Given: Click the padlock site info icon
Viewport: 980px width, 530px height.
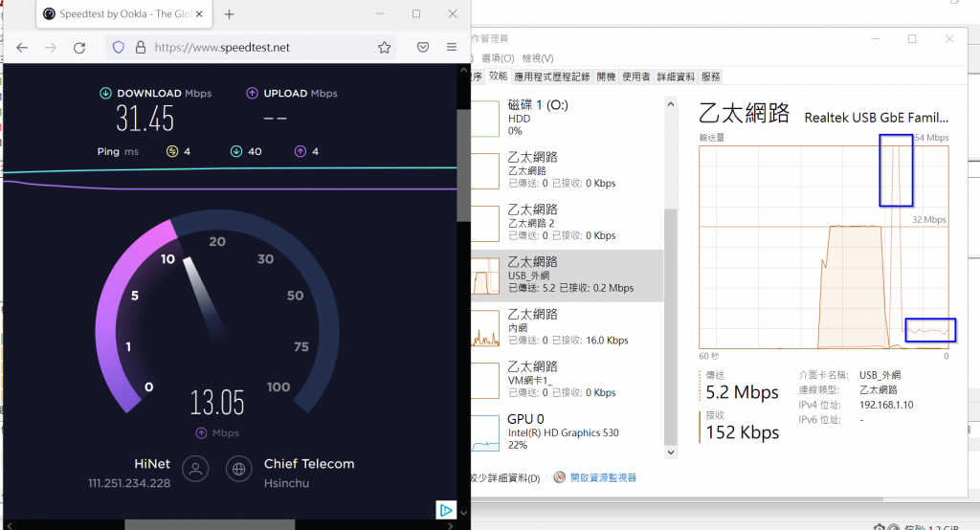Looking at the screenshot, I should click(x=141, y=47).
